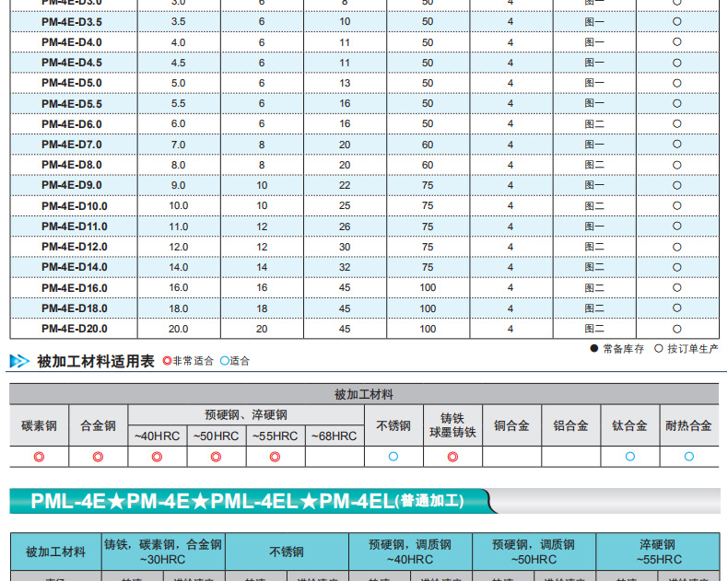Click the 图二 cell in PM-4E-D6.0 row
The width and height of the screenshot is (728, 581).
(x=594, y=124)
